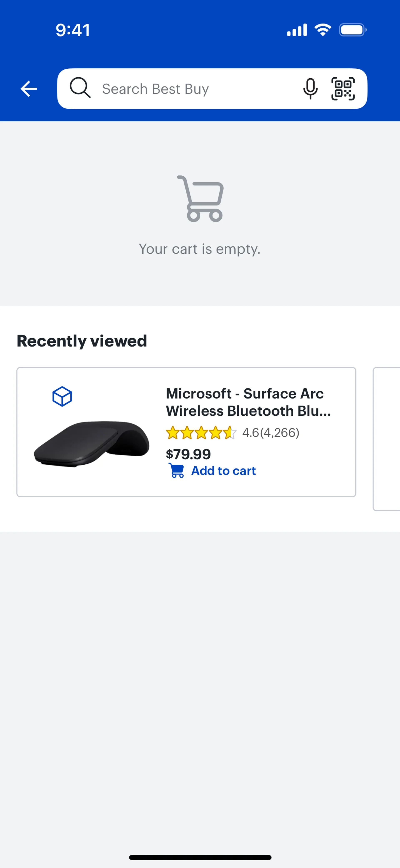This screenshot has height=868, width=400.
Task: Tap the yellow star rating
Action: pyautogui.click(x=201, y=433)
